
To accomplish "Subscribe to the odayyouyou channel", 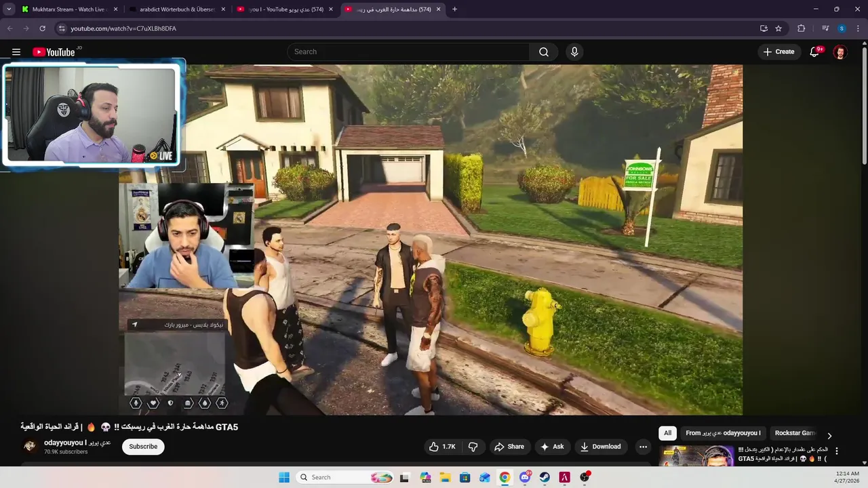I will pos(143,447).
